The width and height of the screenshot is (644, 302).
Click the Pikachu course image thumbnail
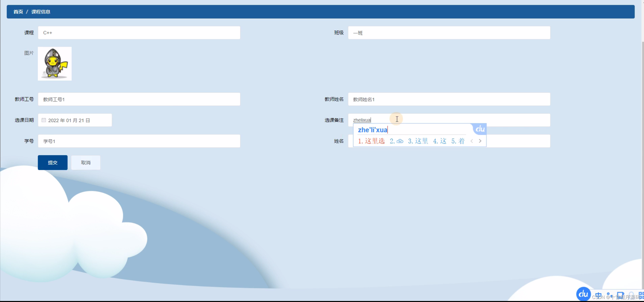(55, 64)
